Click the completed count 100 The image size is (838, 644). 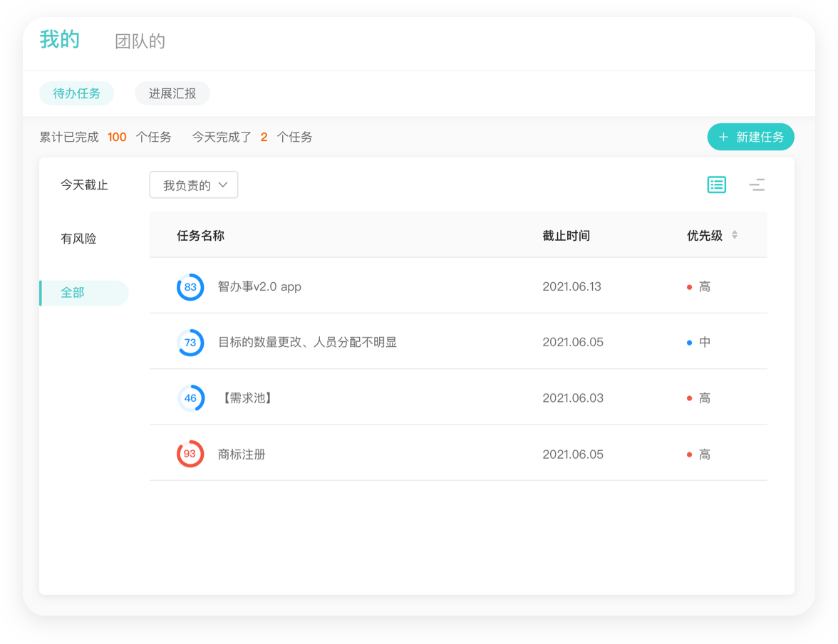point(117,137)
